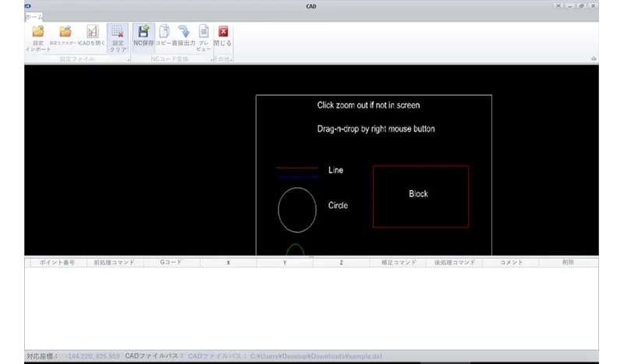Collapse the ribbon with the arrow

click(x=594, y=59)
